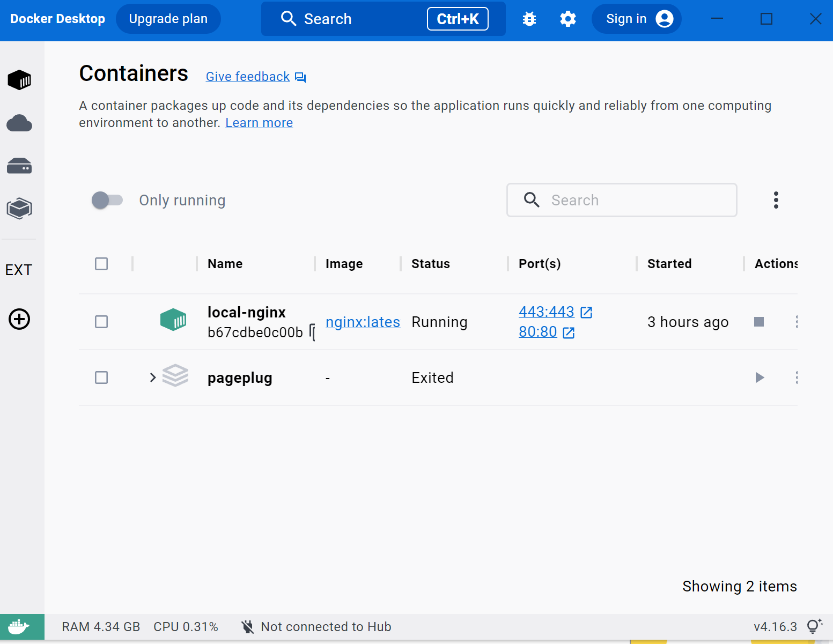
Task: Click Docker Desktop title
Action: (57, 19)
